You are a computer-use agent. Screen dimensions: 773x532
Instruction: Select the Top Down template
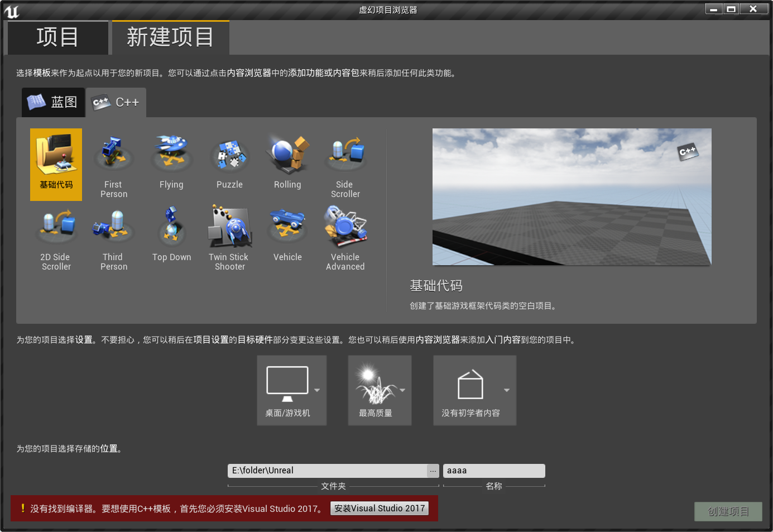(x=171, y=237)
